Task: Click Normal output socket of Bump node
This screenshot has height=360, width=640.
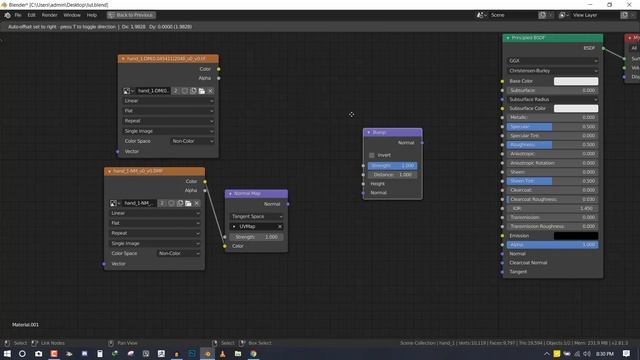Action: (422, 143)
